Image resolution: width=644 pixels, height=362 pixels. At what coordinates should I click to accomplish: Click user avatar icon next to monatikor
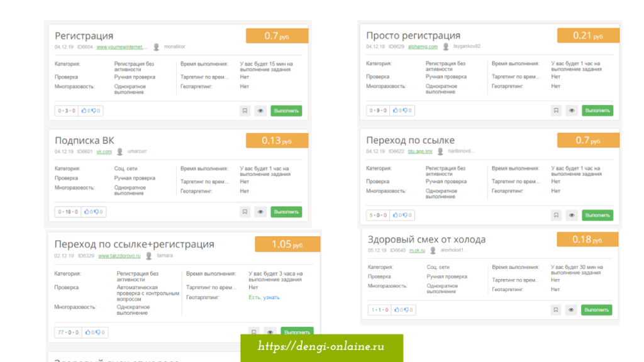pyautogui.click(x=156, y=47)
